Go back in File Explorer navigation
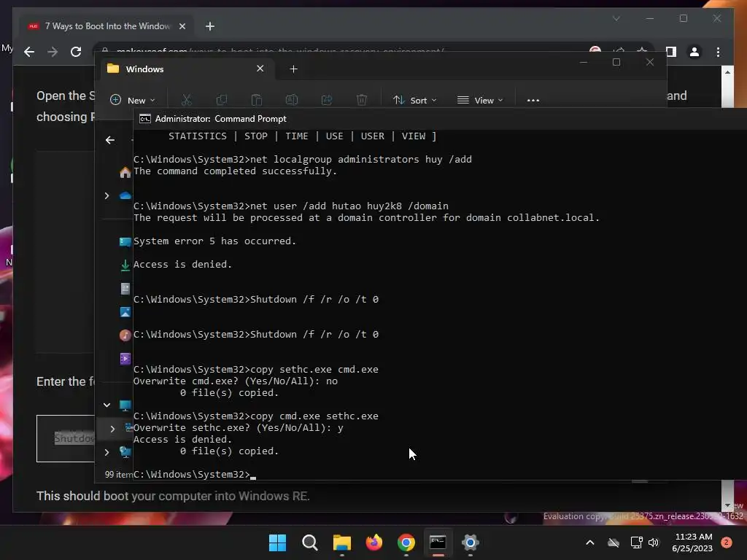 [110, 140]
